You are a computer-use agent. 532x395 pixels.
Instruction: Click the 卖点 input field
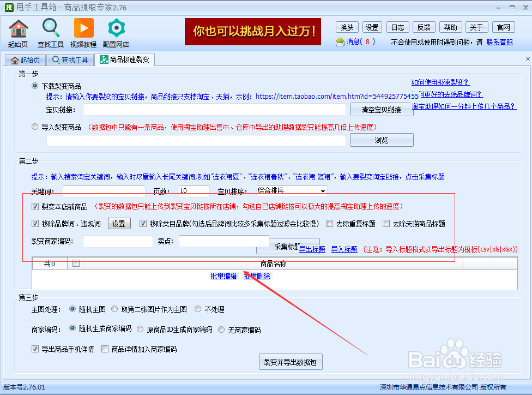[224, 241]
